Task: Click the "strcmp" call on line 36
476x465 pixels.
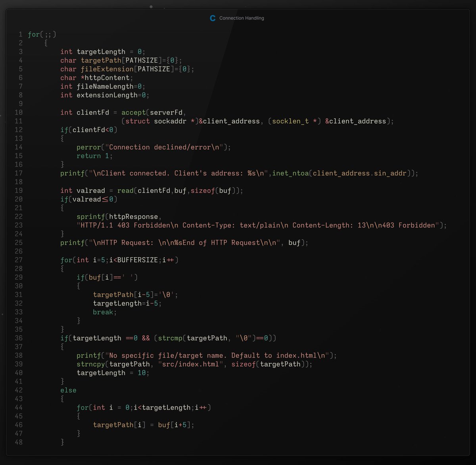Action: click(170, 338)
